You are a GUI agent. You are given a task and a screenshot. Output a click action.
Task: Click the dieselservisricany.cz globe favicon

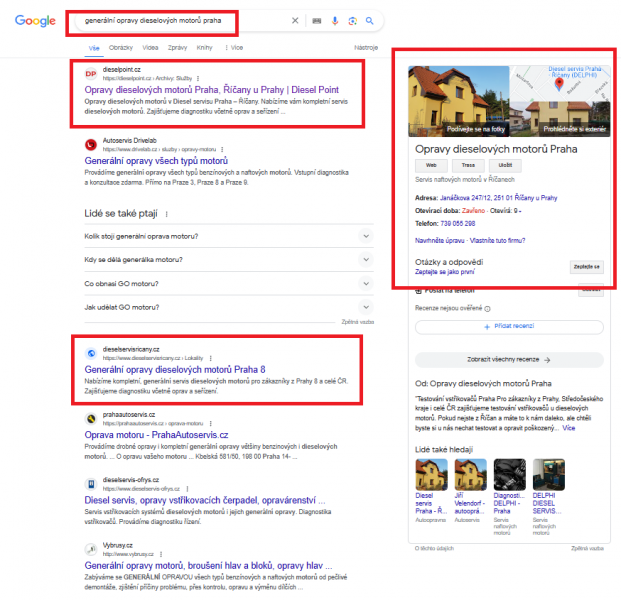[x=91, y=353]
